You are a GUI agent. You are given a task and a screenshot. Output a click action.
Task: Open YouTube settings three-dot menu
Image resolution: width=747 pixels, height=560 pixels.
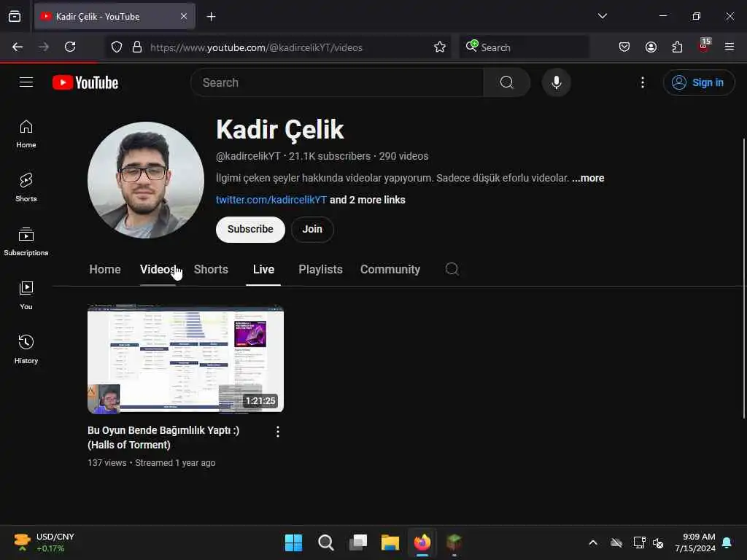642,82
